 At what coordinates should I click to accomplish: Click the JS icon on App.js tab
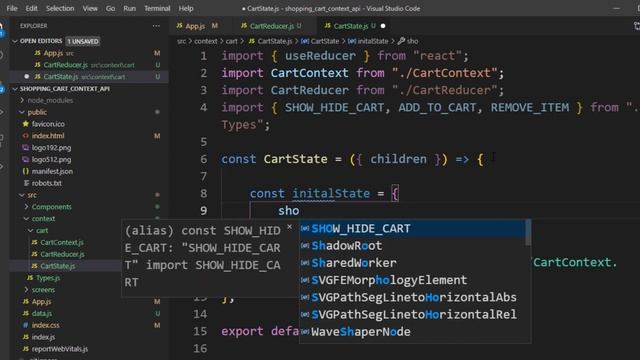(180, 26)
